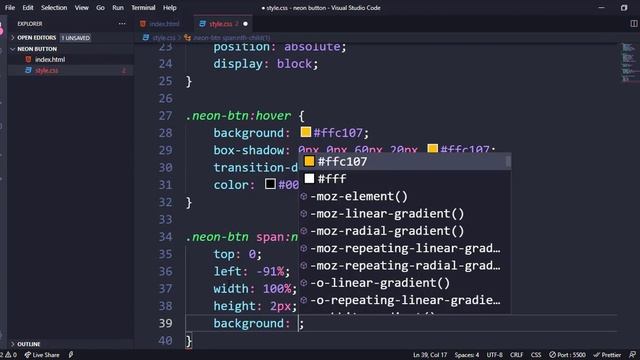The width and height of the screenshot is (640, 360).
Task: Open the File menu
Action: (x=10, y=8)
